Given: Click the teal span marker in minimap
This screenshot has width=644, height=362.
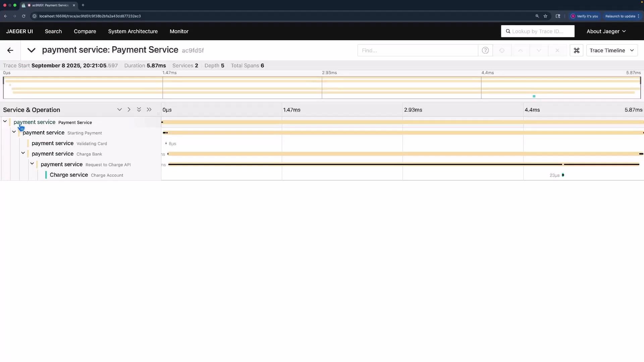Looking at the screenshot, I should click(534, 96).
